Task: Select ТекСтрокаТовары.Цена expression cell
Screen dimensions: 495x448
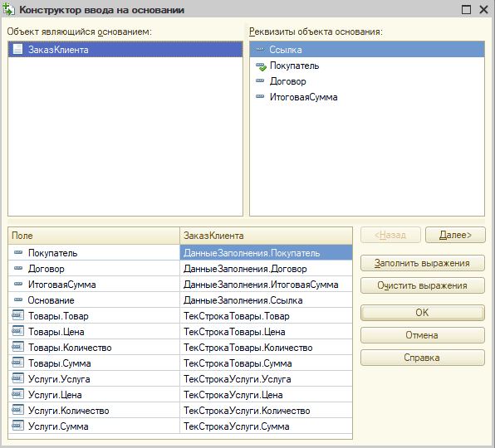Action: 266,331
